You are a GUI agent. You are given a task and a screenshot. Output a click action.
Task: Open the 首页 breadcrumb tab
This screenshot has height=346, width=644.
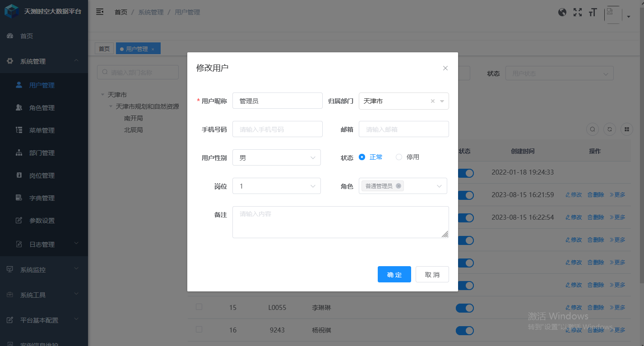pyautogui.click(x=104, y=48)
